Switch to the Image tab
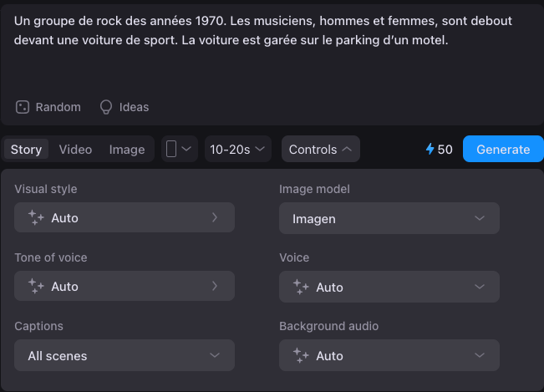 (127, 150)
